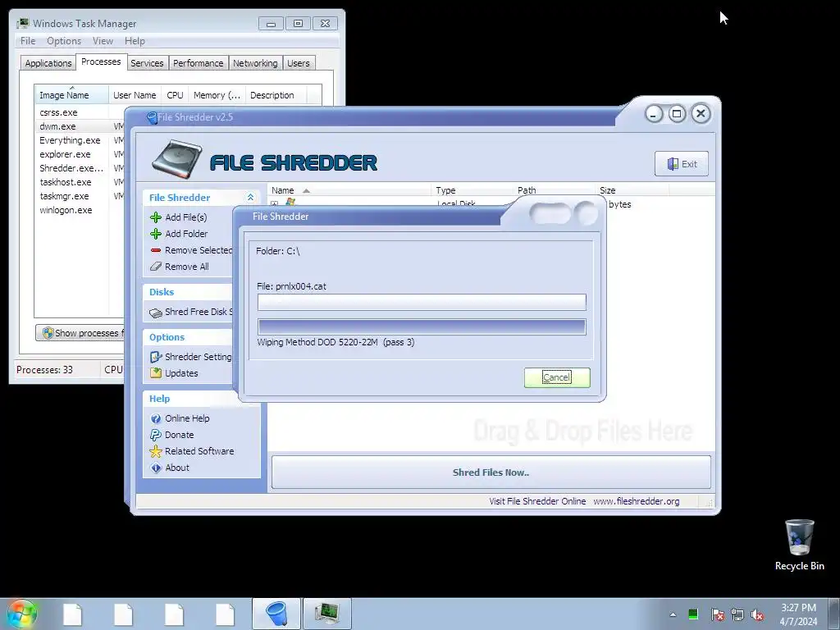Click the Online Help question mark icon
Viewport: 840px width, 630px height.
156,418
